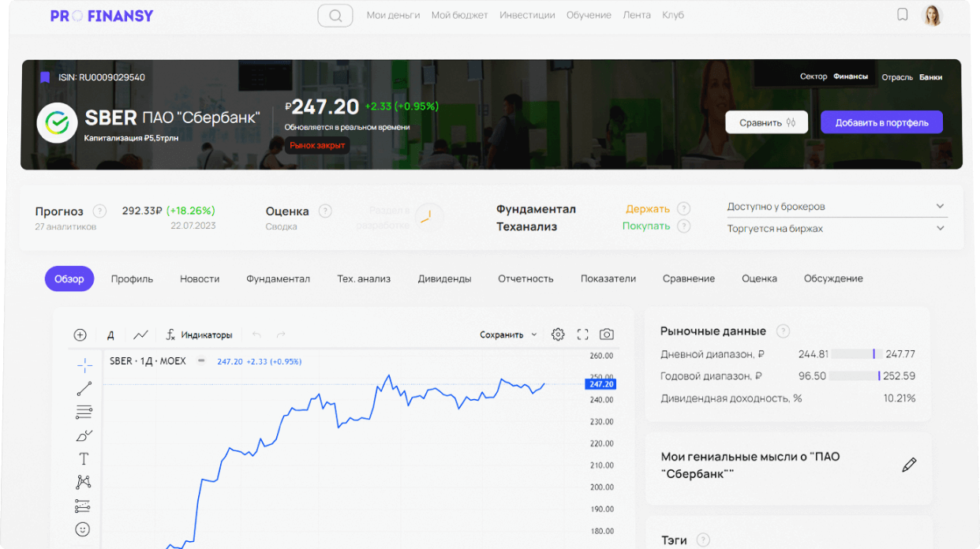Click 247.20 price label on chart axis

point(600,384)
